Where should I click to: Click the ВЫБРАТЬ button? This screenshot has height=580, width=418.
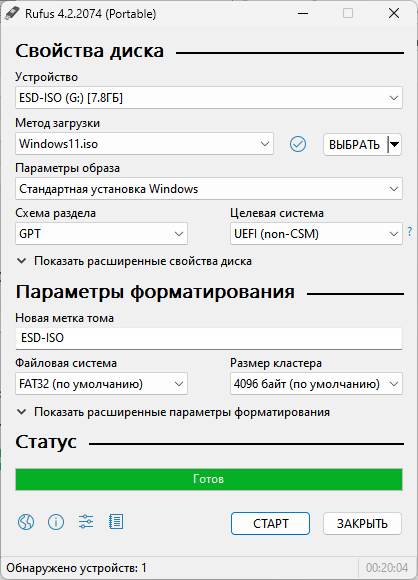click(x=355, y=144)
